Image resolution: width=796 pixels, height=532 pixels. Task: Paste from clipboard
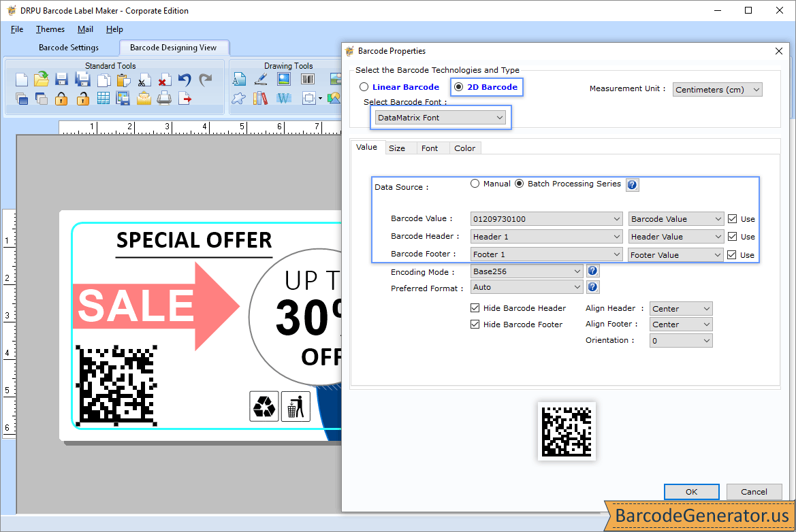coord(123,80)
